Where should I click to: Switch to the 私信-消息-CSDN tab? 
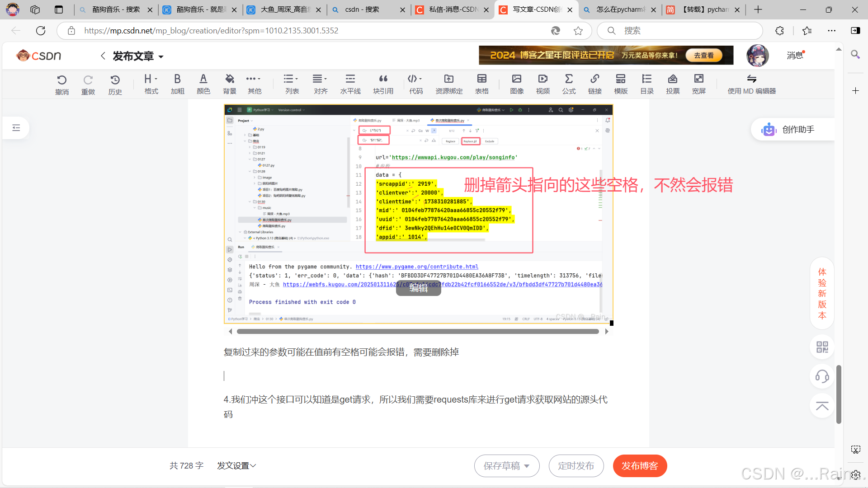click(453, 9)
